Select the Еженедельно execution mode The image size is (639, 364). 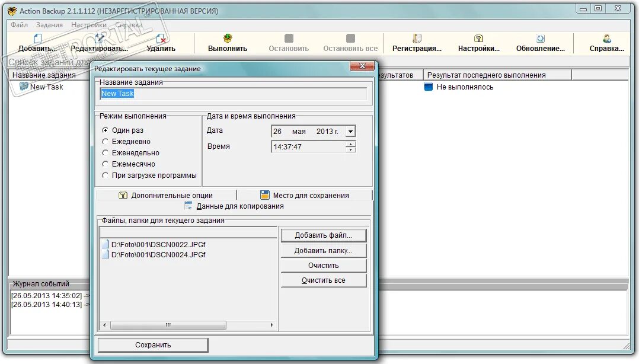(x=105, y=152)
